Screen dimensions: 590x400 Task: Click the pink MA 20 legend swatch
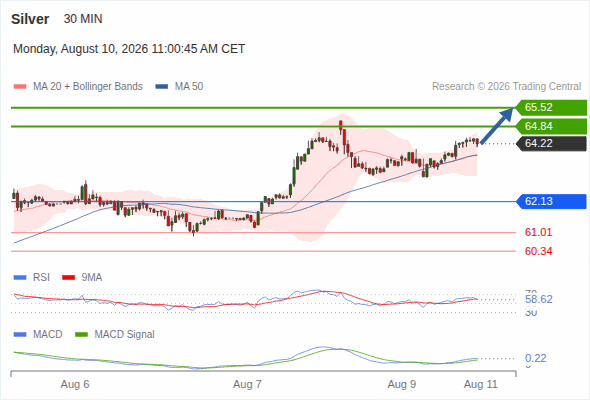(20, 87)
